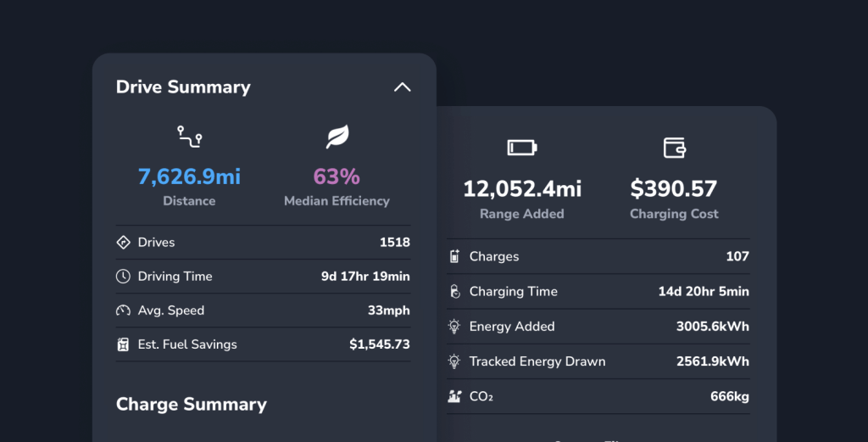The width and height of the screenshot is (868, 442).
Task: Open the Tracked Energy Drawn row
Action: pos(598,361)
